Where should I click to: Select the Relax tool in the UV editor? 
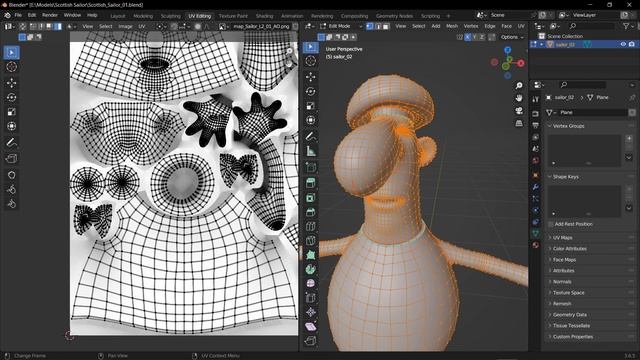tap(11, 189)
